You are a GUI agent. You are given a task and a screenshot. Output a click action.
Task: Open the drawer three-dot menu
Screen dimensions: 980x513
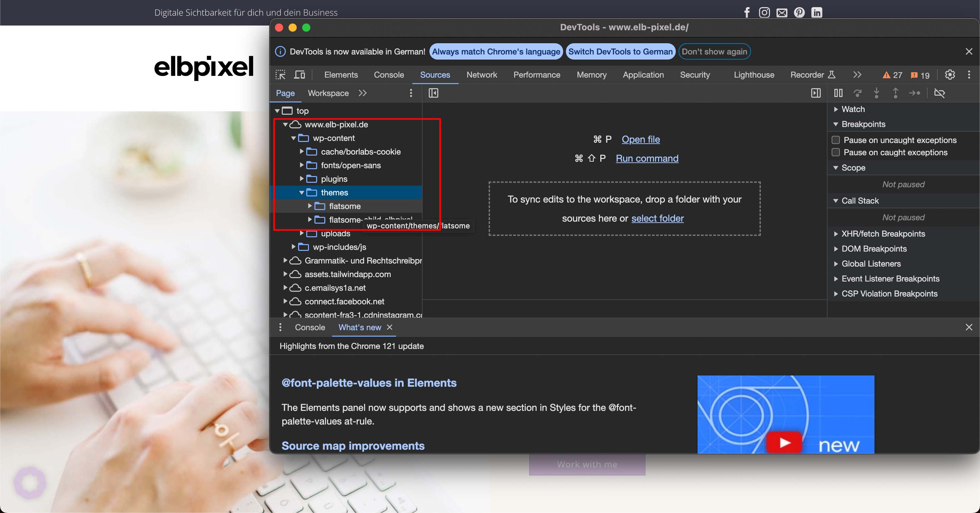(x=280, y=327)
